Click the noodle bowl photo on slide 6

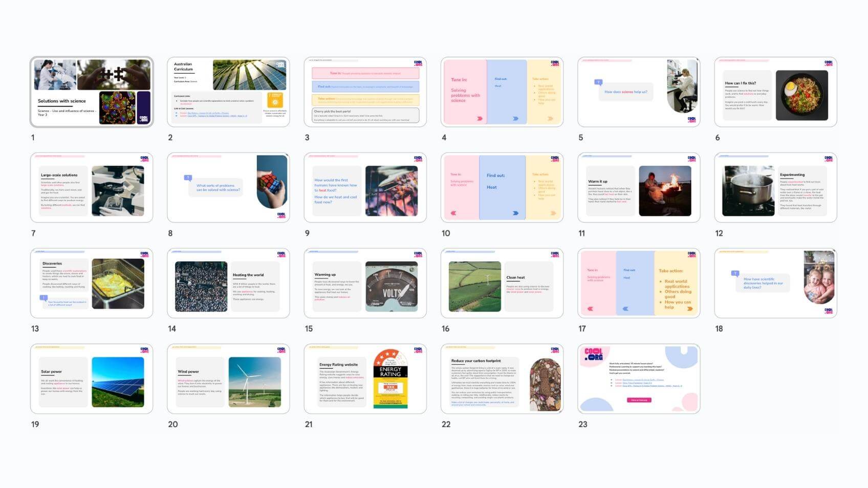pos(801,96)
